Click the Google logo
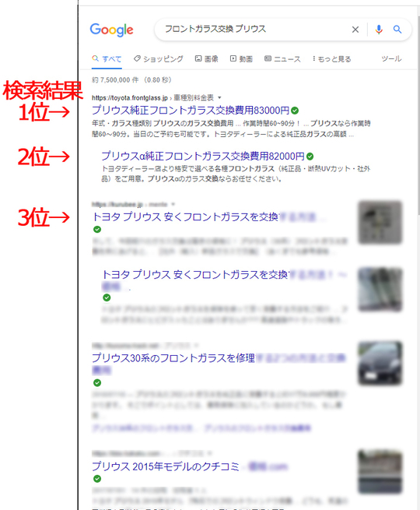Viewport: 420px width, 510px height. 111,30
